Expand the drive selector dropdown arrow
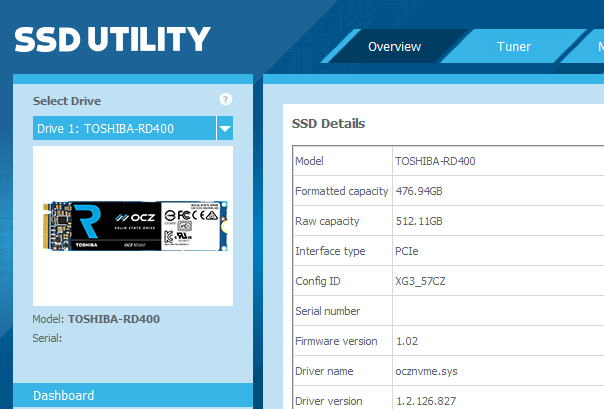Screen dimensions: 604x409 pos(225,129)
